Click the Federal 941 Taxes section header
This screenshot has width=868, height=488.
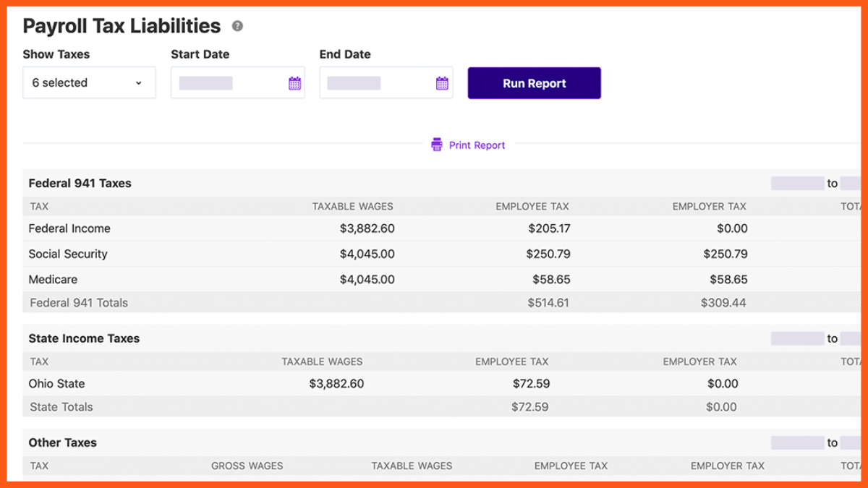[80, 184]
